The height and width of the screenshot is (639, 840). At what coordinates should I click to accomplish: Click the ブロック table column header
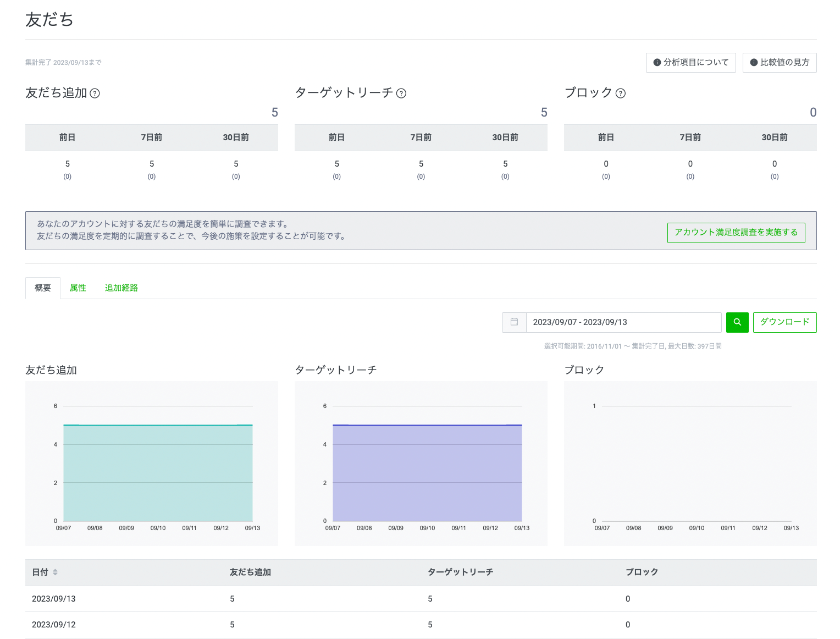[642, 572]
